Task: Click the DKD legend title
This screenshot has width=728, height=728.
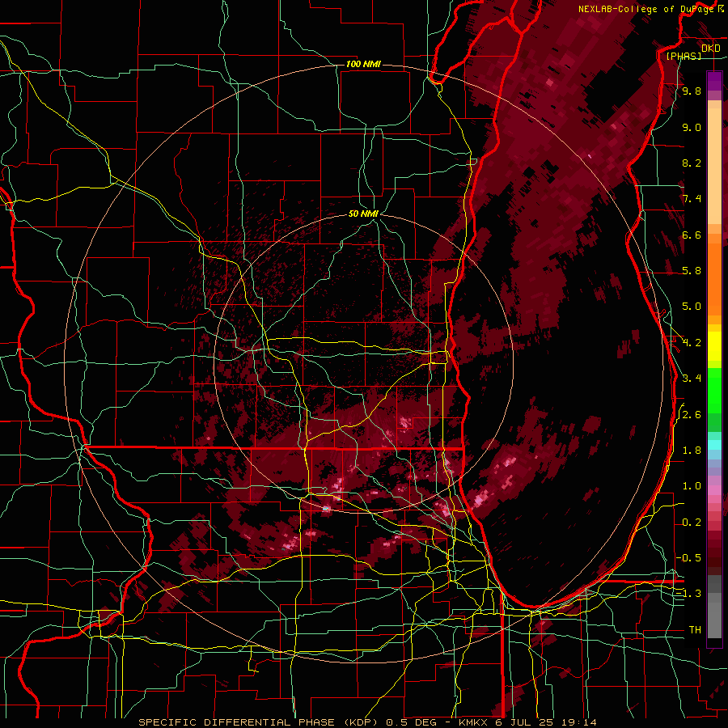Action: tap(710, 49)
